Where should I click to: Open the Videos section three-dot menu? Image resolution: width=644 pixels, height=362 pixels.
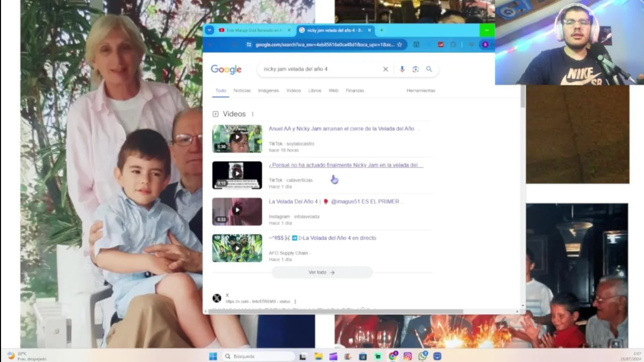(253, 114)
